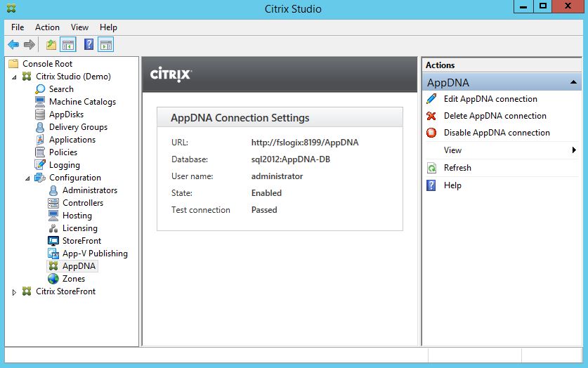The width and height of the screenshot is (588, 368).
Task: Collapse Citrix Studio (Demo) node
Action: (x=15, y=77)
